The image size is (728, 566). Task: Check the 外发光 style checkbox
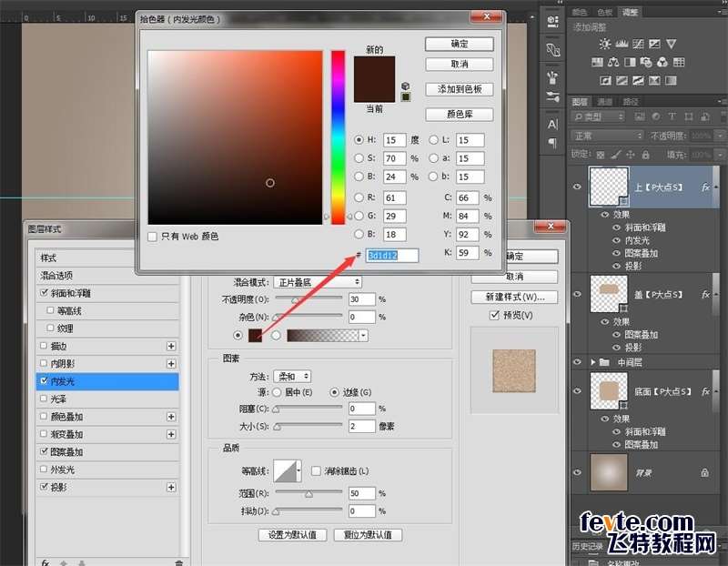[44, 470]
